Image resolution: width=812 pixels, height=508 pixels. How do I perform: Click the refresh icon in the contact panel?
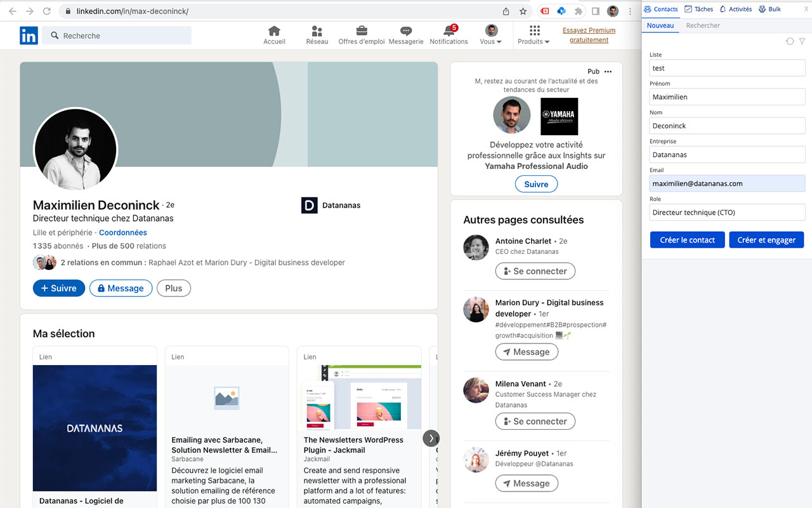(790, 41)
